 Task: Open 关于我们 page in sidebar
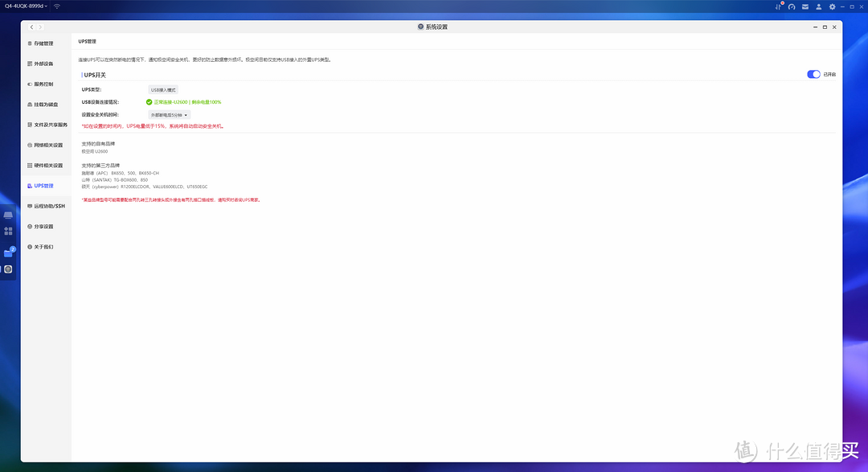(43, 247)
